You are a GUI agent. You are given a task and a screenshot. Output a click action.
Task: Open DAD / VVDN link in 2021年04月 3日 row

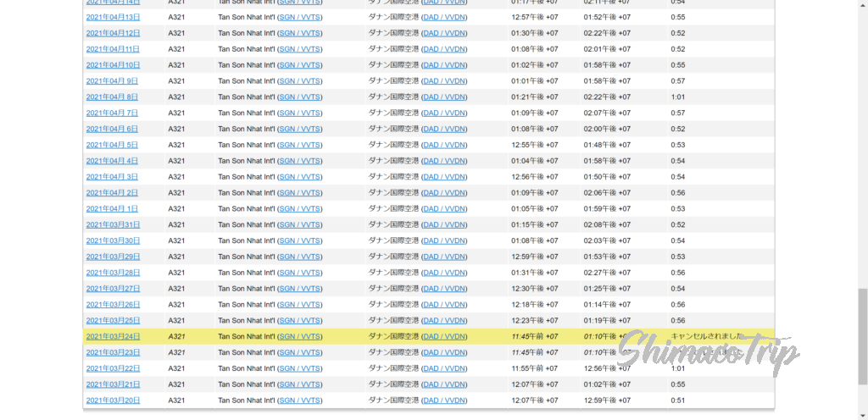[444, 177]
